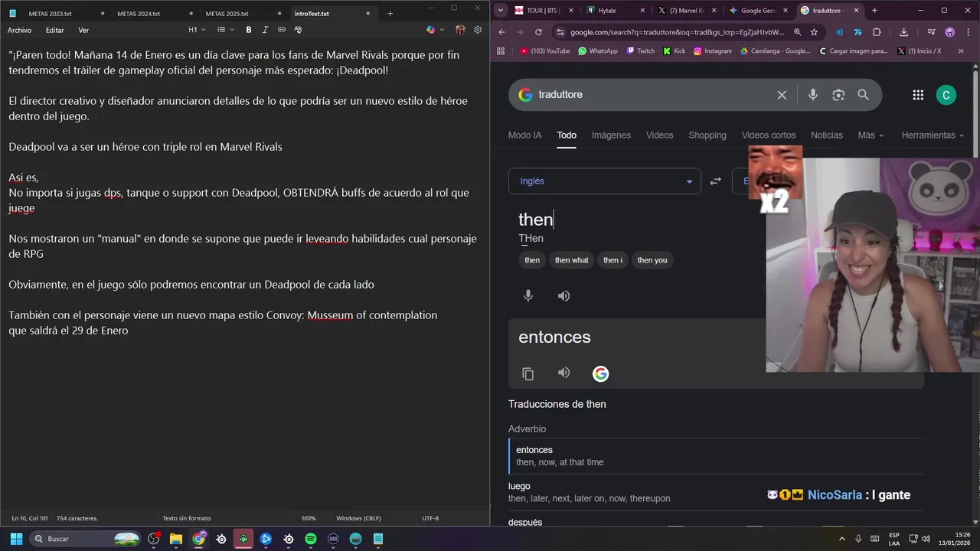
Task: Open the Inglés source language dropdown
Action: pyautogui.click(x=605, y=181)
